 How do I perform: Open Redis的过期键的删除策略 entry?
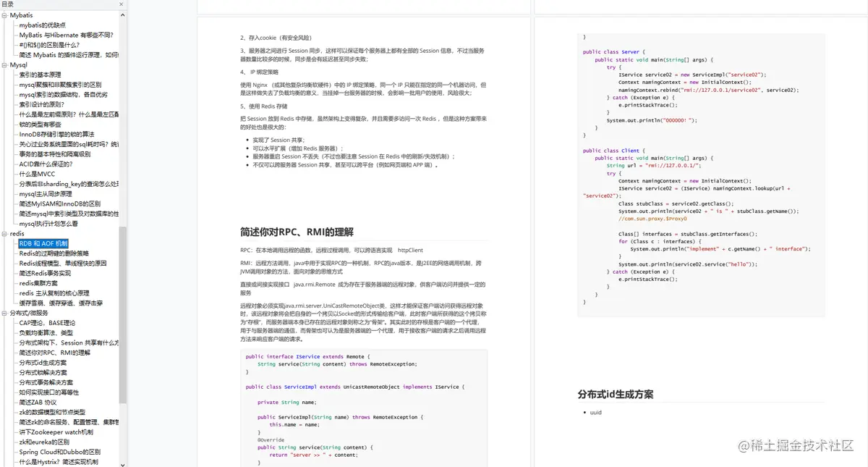54,253
